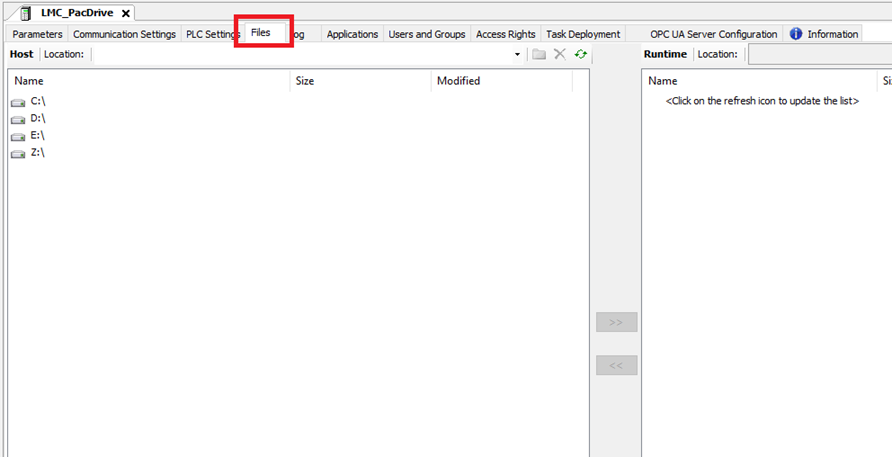892x457 pixels.
Task: Click the green refresh icon in Host toolbar
Action: (x=581, y=54)
